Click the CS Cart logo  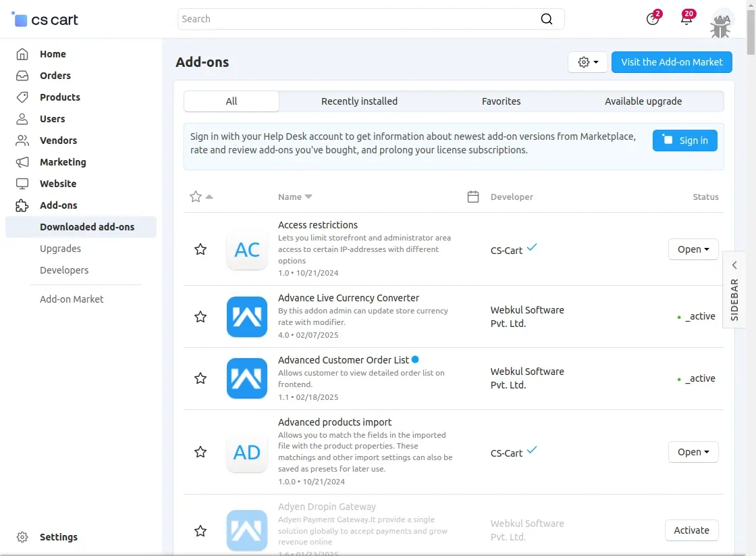tap(45, 20)
